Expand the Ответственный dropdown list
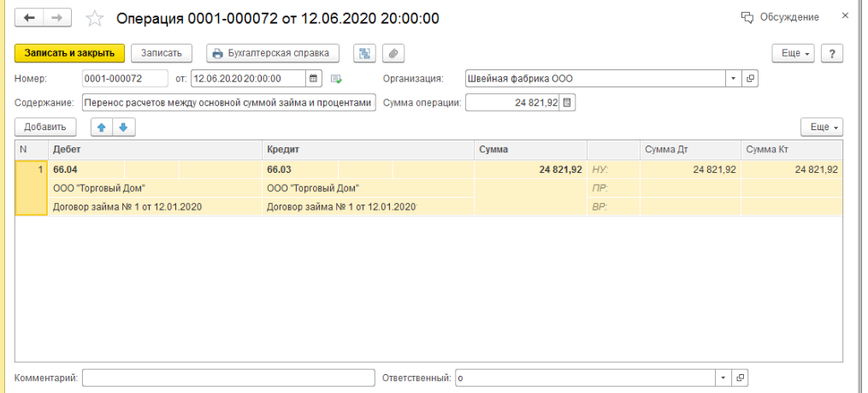The width and height of the screenshot is (868, 393). [x=723, y=378]
